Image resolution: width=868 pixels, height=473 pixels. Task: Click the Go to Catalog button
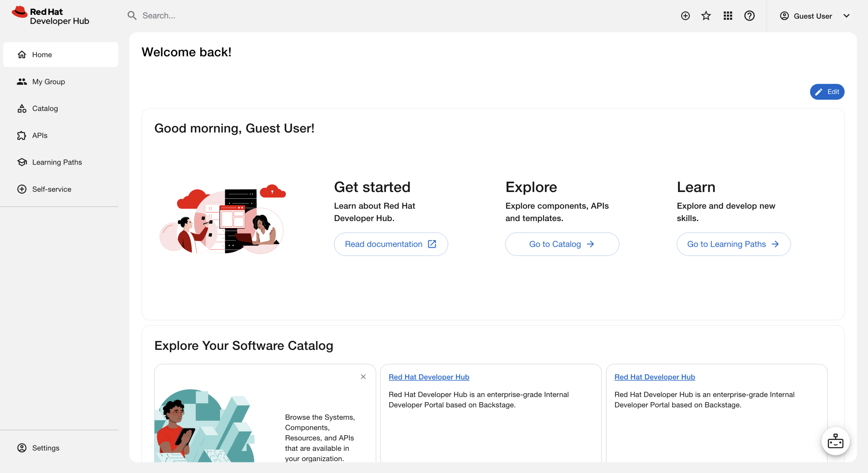(562, 244)
